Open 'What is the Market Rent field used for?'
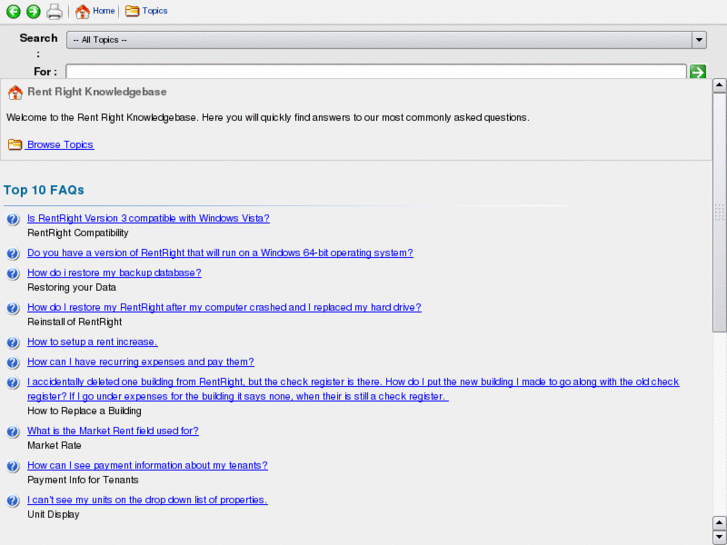This screenshot has height=545, width=727. (x=113, y=431)
